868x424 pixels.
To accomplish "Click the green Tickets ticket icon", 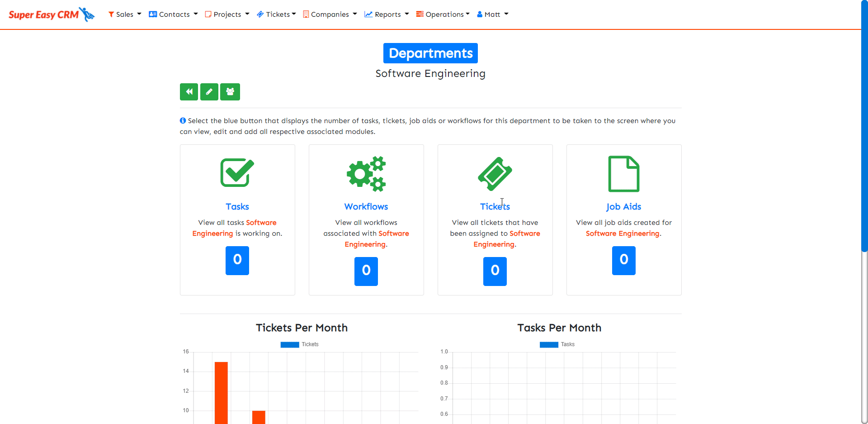I will (x=495, y=174).
